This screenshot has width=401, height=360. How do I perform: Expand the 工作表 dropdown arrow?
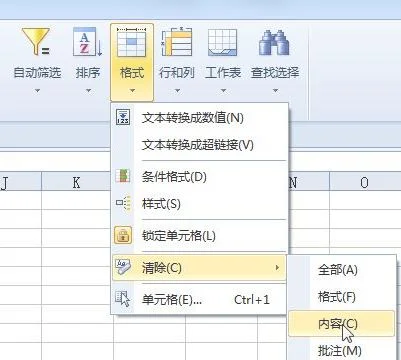coord(223,90)
